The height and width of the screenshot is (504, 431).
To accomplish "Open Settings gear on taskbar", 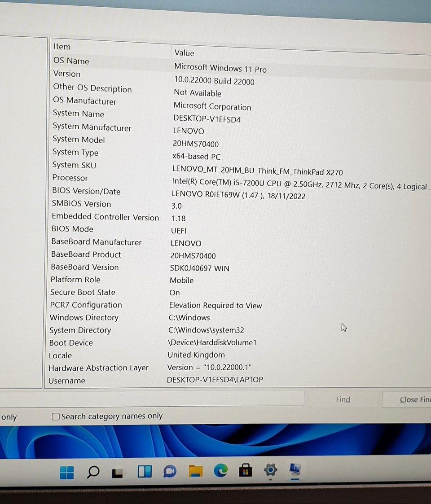I will pos(271,470).
